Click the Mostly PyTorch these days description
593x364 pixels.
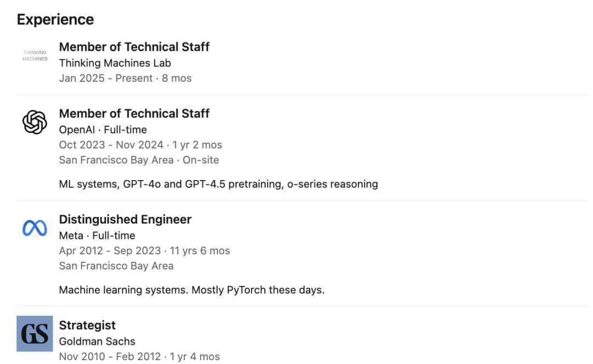pos(192,290)
